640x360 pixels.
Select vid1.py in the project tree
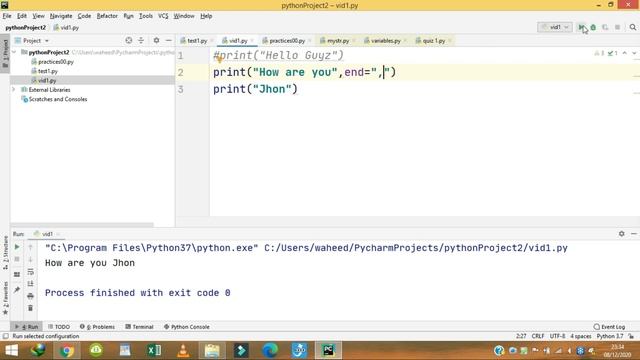click(47, 80)
